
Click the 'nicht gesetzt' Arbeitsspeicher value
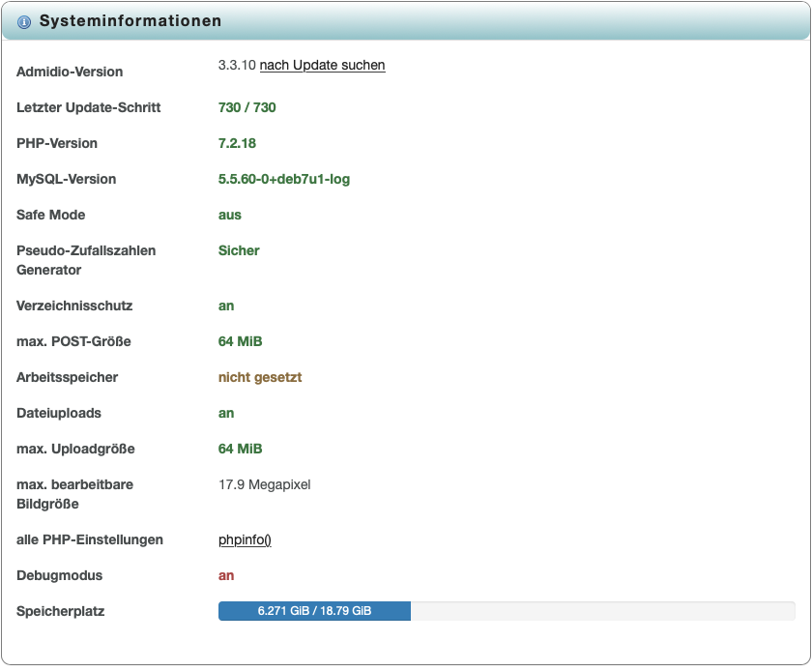coord(260,377)
